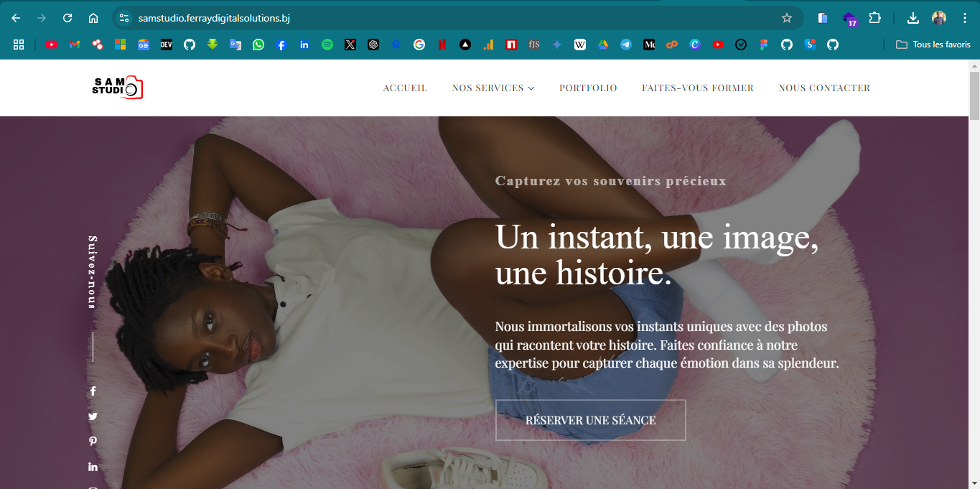Open the Telegram bookmark

pos(626,45)
